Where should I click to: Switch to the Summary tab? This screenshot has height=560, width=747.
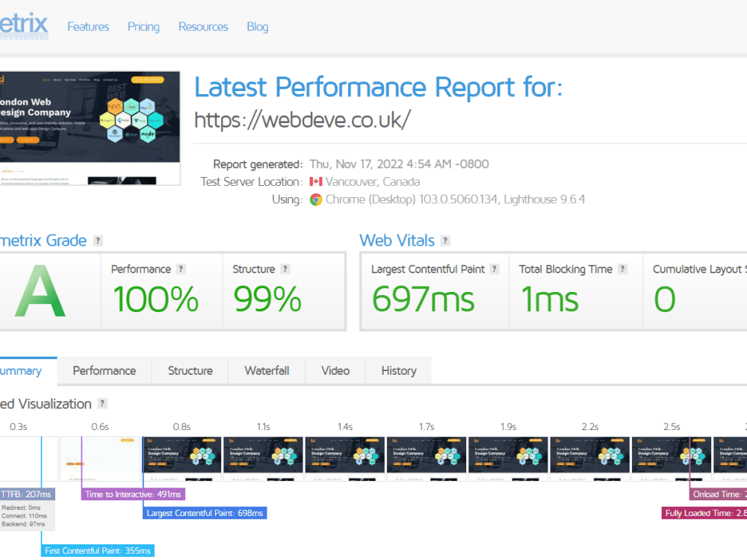(x=28, y=371)
